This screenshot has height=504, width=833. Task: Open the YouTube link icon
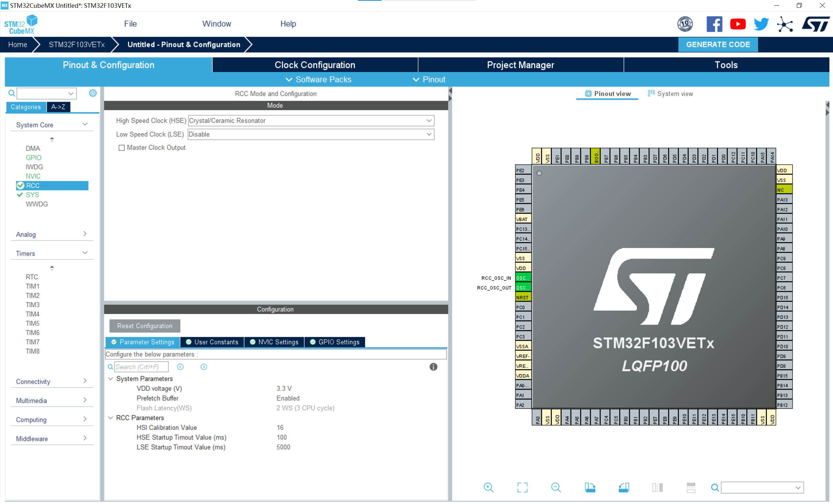point(738,24)
